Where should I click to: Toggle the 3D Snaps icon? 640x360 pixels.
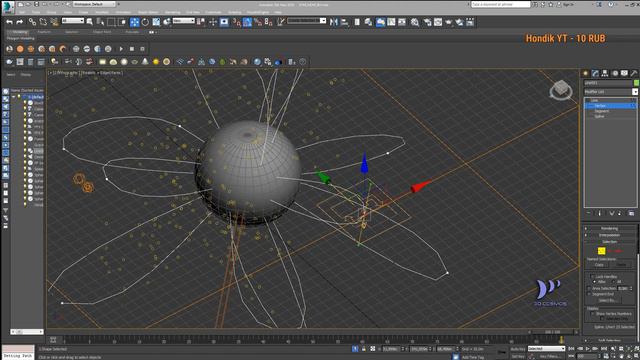coord(237,22)
